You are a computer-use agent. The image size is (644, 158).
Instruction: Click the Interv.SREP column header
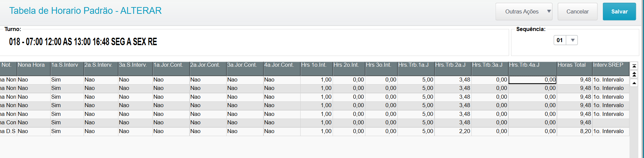pyautogui.click(x=610, y=65)
